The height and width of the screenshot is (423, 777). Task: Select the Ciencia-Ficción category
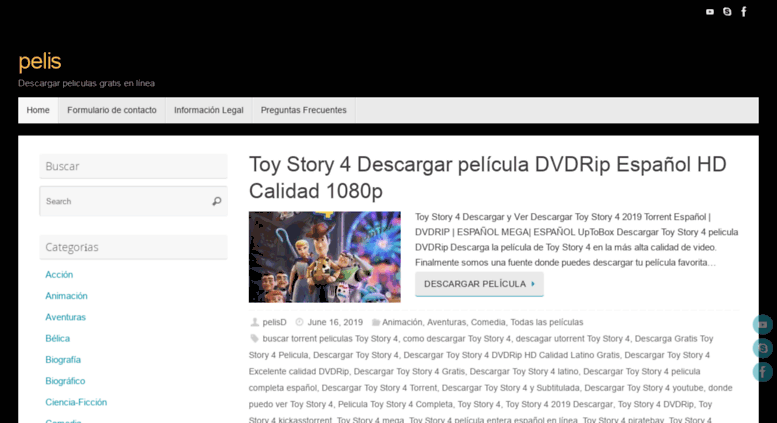click(x=76, y=402)
